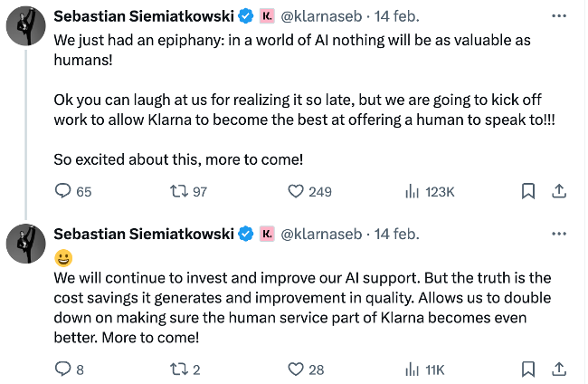Screen dimensions: 588x384
Task: Open Sebastian Siemiatkowski name in second tweet
Action: (x=144, y=234)
